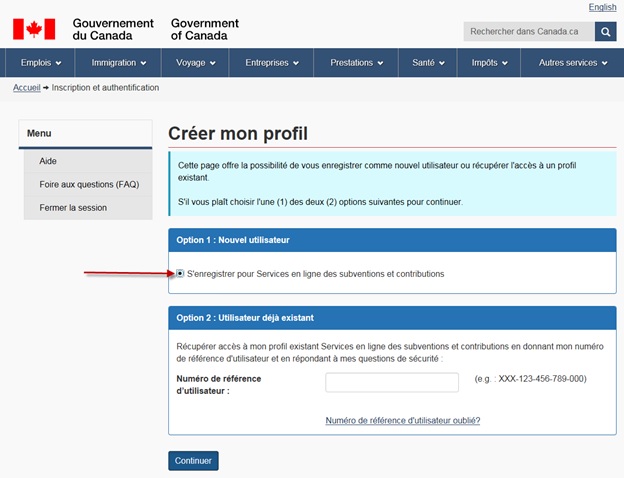Screen dimensions: 624x478
Task: Click the Canada flag logo
Action: click(34, 29)
